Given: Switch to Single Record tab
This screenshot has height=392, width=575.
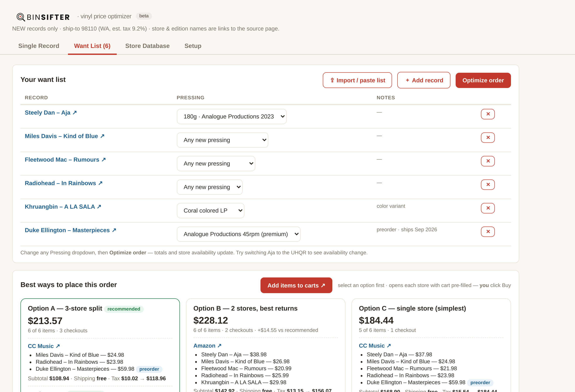Looking at the screenshot, I should click(39, 46).
